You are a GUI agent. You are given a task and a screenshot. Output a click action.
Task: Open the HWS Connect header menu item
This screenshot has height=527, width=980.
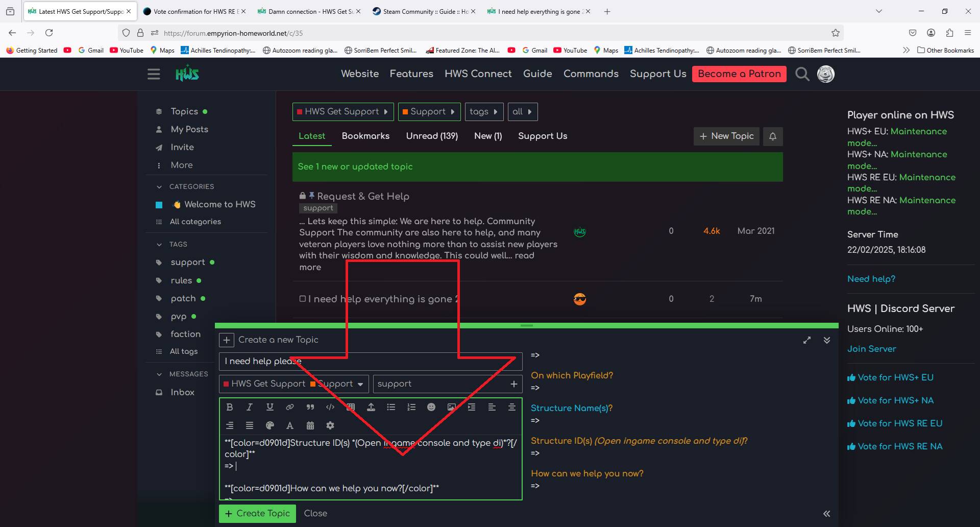(478, 74)
